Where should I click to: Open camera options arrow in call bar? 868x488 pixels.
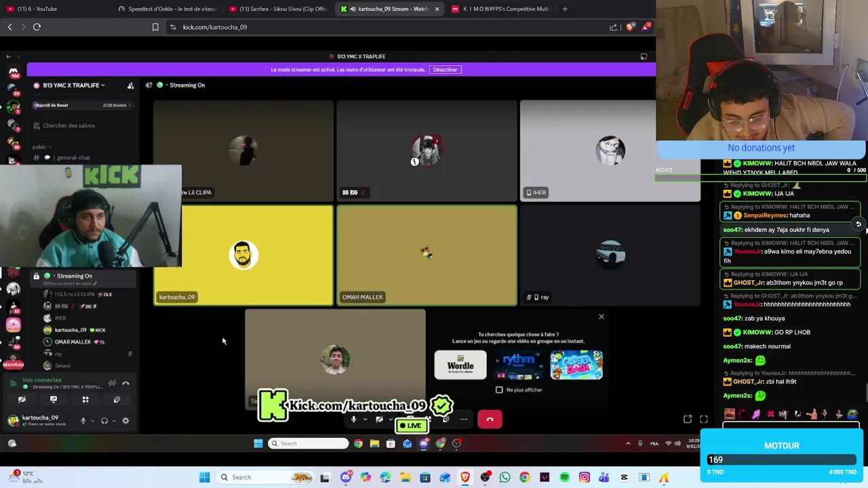pyautogui.click(x=391, y=420)
